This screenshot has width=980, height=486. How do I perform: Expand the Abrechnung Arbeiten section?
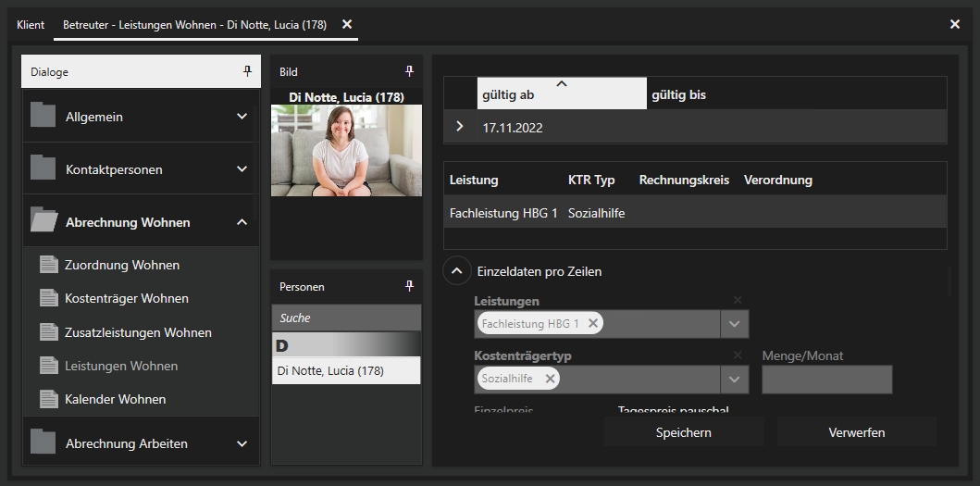pyautogui.click(x=242, y=443)
